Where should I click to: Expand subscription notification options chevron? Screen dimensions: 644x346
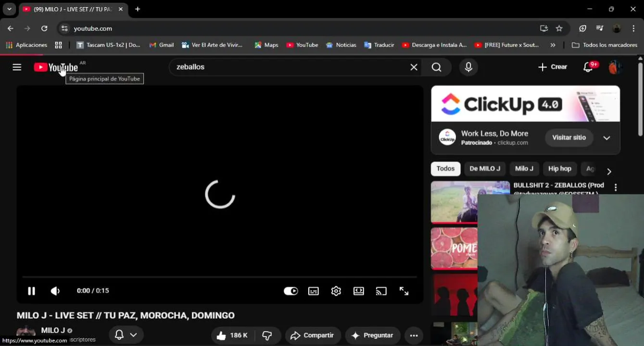pos(133,335)
